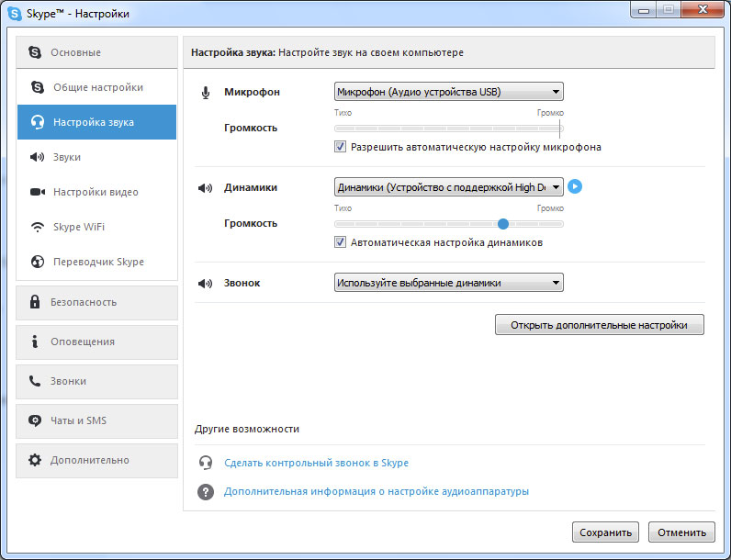The width and height of the screenshot is (731, 560).
Task: Click the Skype icon beside Общие настройки
Action: tap(38, 87)
